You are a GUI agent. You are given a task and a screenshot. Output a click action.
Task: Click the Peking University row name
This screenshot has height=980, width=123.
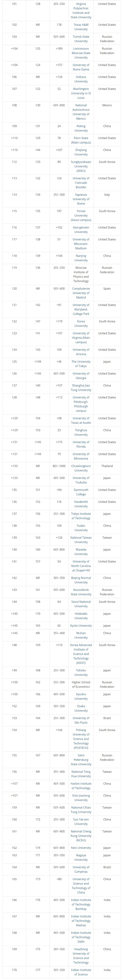click(x=81, y=128)
